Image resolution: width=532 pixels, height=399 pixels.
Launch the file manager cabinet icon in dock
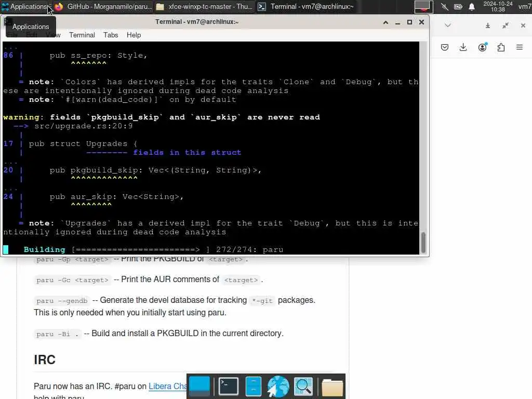tap(253, 387)
